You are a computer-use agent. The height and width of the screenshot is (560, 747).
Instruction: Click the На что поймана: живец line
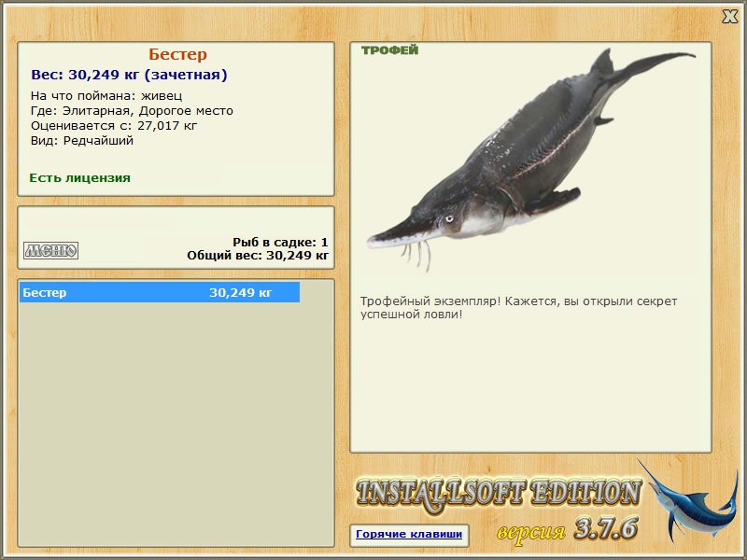pos(106,96)
